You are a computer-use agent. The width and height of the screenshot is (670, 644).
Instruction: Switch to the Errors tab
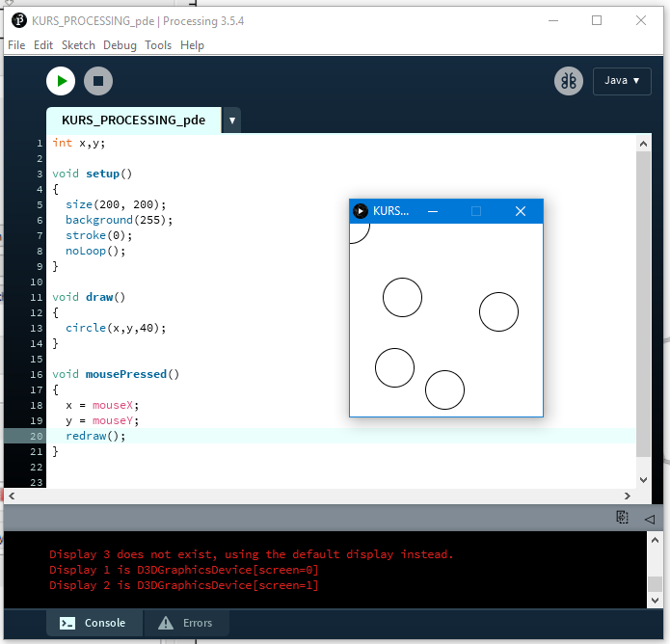click(x=186, y=623)
